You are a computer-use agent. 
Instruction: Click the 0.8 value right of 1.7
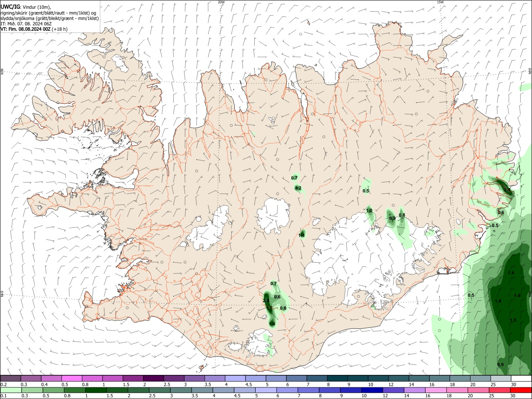coord(283,308)
